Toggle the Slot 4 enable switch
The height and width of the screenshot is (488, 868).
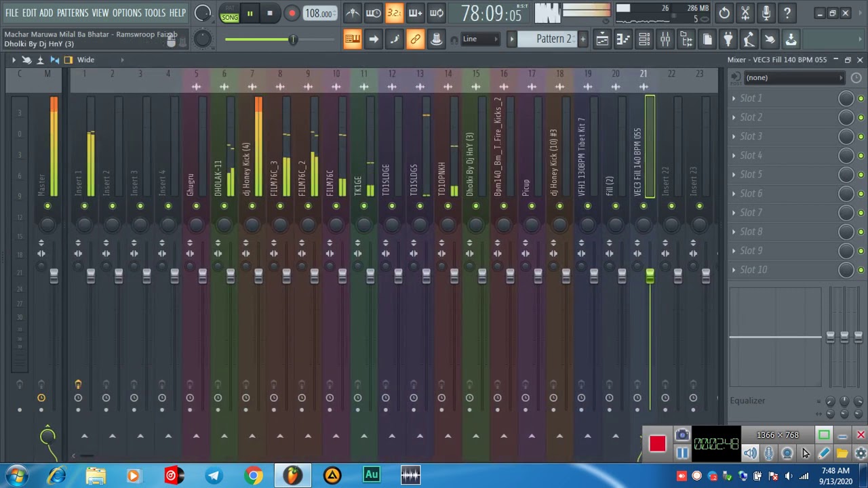[x=861, y=156]
